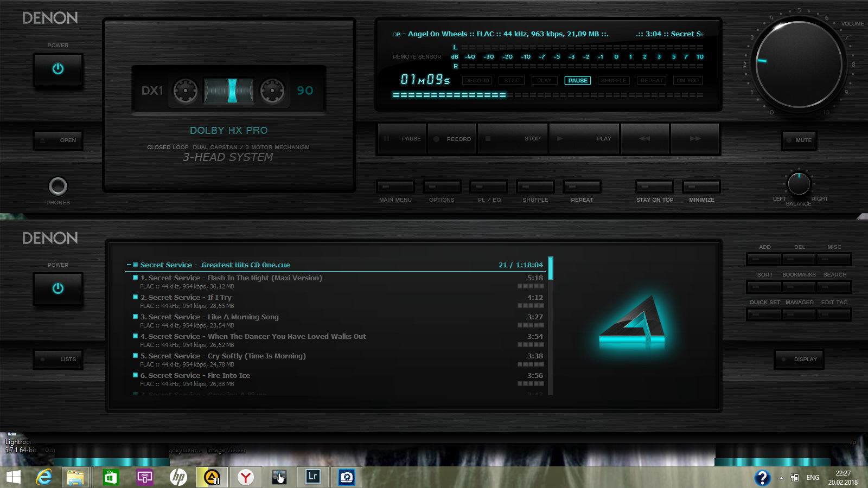Screen dimensions: 868x488
Task: Set rating squares for If I Try
Action: point(531,306)
